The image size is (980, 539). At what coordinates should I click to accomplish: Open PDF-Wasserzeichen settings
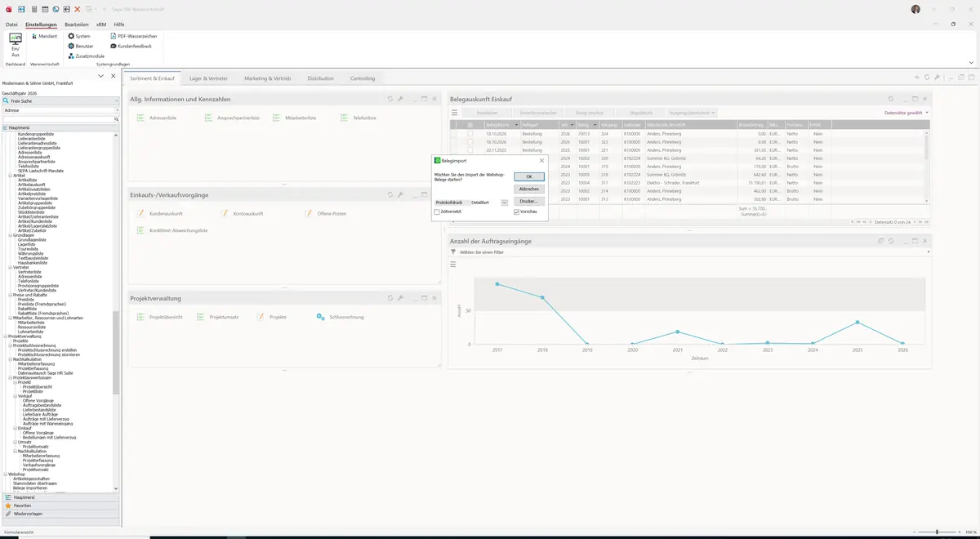pos(134,36)
